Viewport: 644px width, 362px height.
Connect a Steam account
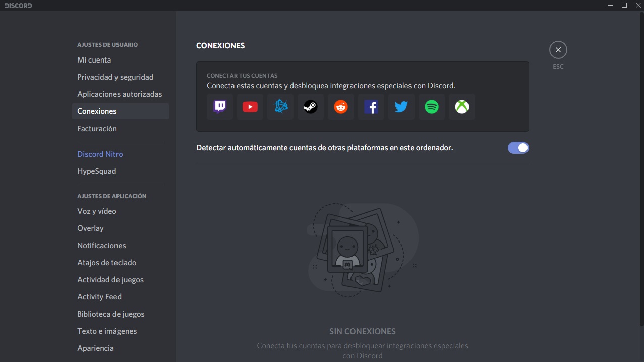[310, 107]
